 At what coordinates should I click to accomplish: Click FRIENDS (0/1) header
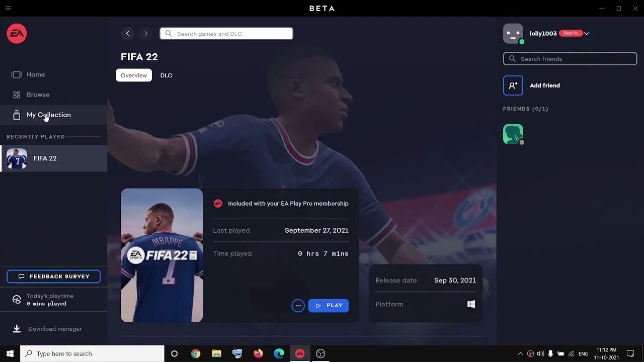click(x=526, y=109)
